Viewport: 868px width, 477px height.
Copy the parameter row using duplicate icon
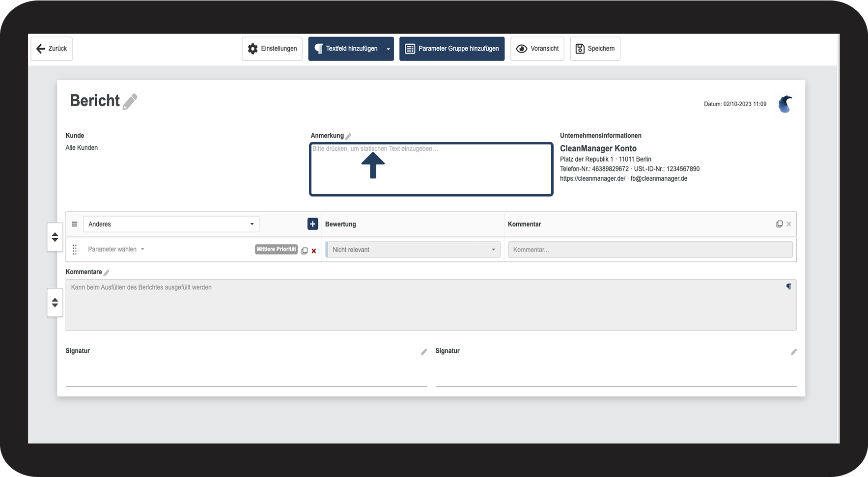(x=305, y=251)
